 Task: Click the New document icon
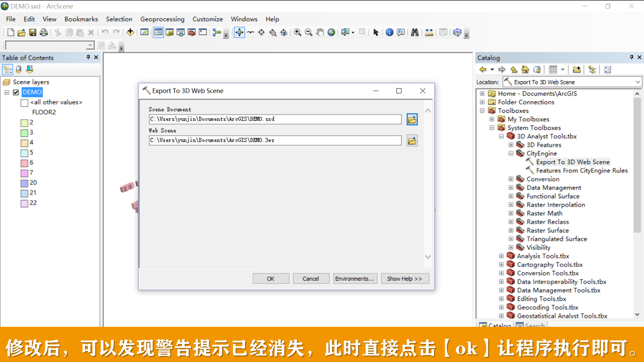coord(11,33)
